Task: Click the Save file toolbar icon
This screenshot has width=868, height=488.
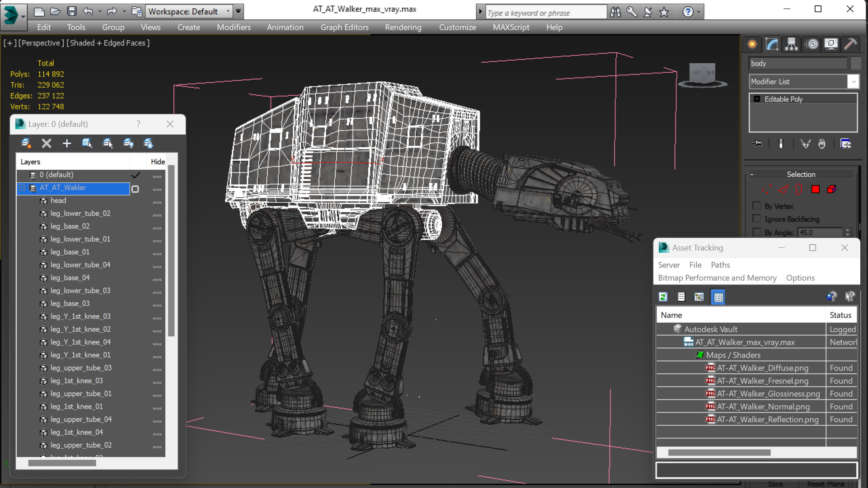Action: 71,11
